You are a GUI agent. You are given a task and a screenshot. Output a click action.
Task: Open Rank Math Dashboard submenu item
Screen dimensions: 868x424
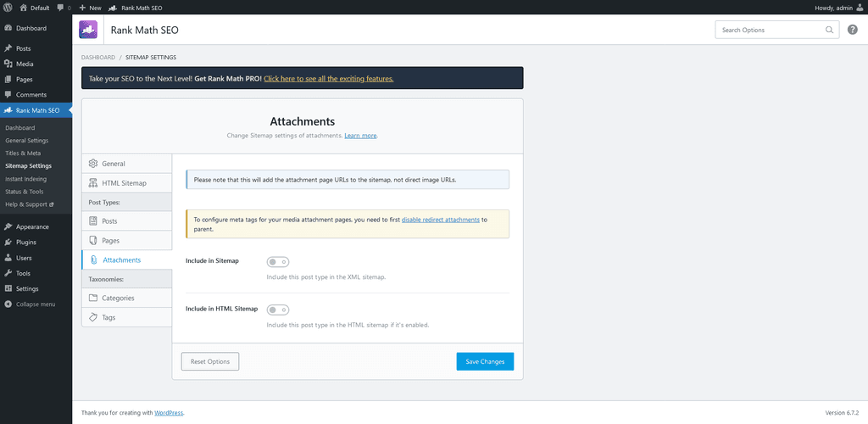(x=20, y=128)
